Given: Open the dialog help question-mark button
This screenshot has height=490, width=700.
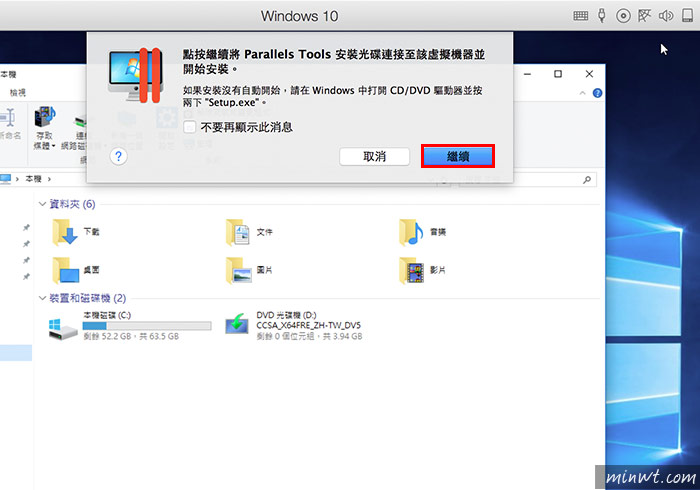Looking at the screenshot, I should point(118,156).
